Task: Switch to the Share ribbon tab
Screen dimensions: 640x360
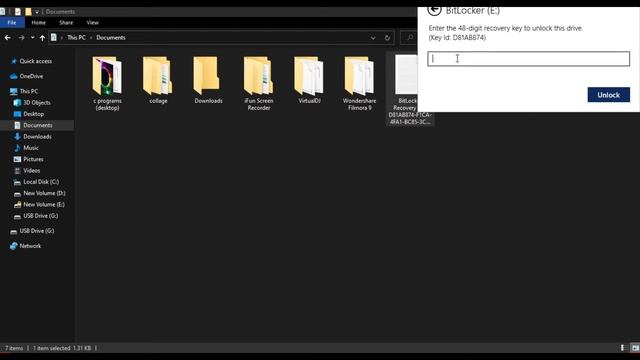Action: (x=66, y=23)
